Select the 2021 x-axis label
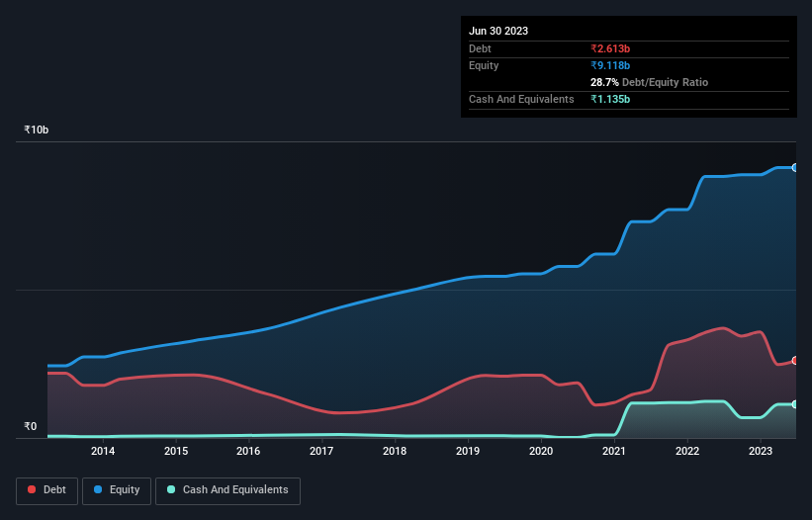812x520 pixels. 614,451
